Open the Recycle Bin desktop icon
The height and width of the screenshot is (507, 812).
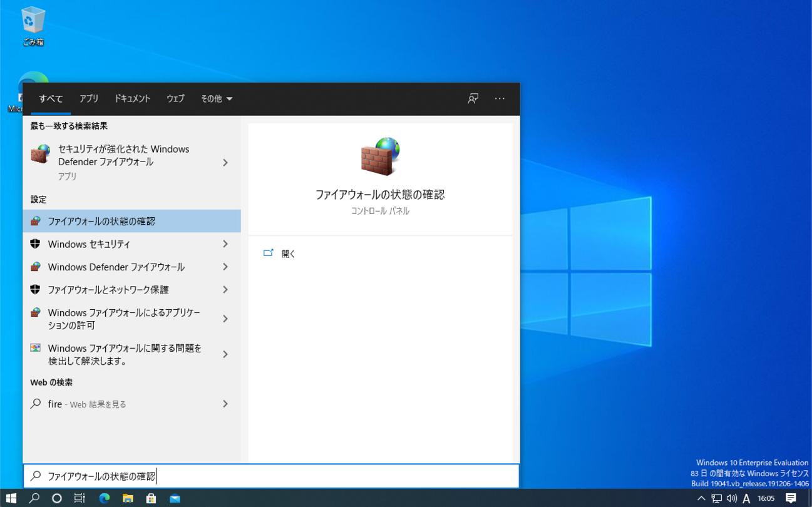[33, 26]
